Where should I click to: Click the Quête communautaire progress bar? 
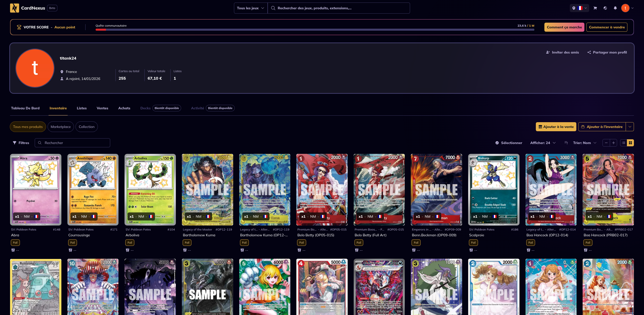[x=314, y=30]
